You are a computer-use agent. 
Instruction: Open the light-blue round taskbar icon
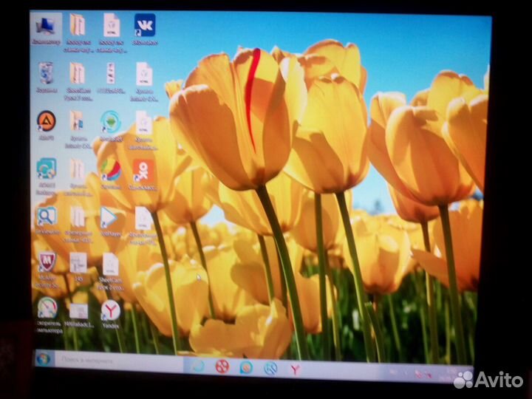pos(198,366)
